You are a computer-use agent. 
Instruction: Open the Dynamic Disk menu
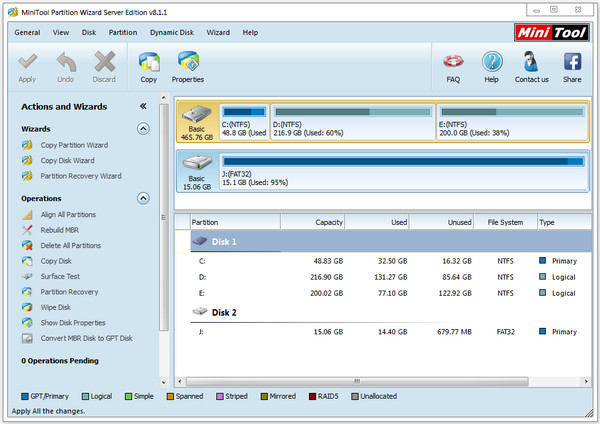pyautogui.click(x=172, y=32)
